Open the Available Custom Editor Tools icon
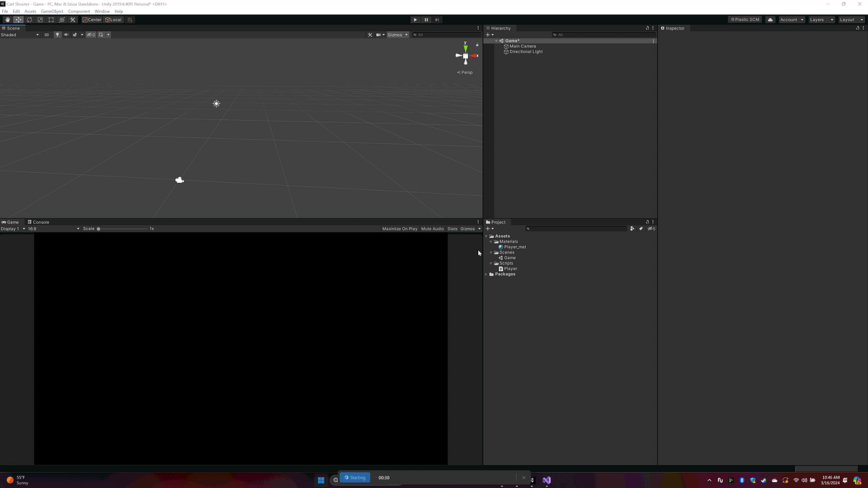868x488 pixels. click(72, 20)
